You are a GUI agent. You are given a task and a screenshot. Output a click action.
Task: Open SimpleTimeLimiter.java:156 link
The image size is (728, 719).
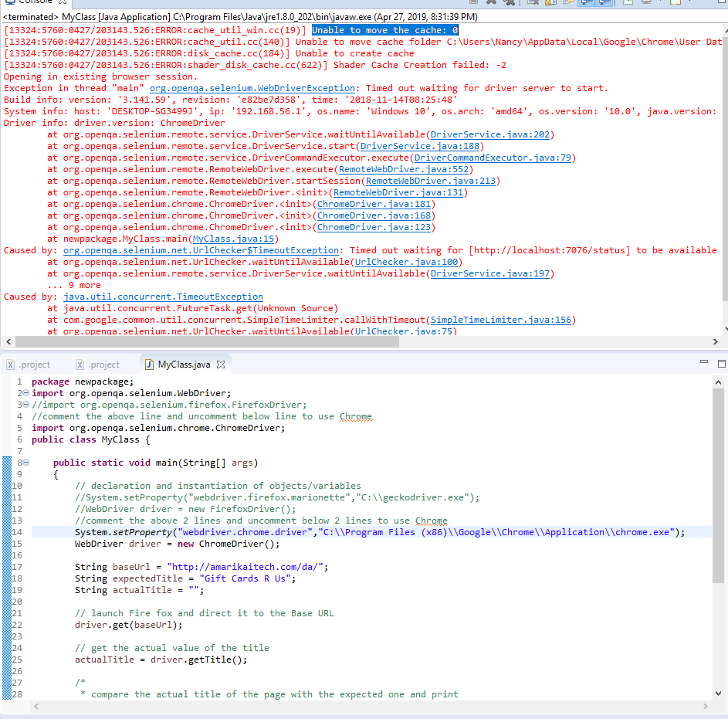tap(500, 320)
